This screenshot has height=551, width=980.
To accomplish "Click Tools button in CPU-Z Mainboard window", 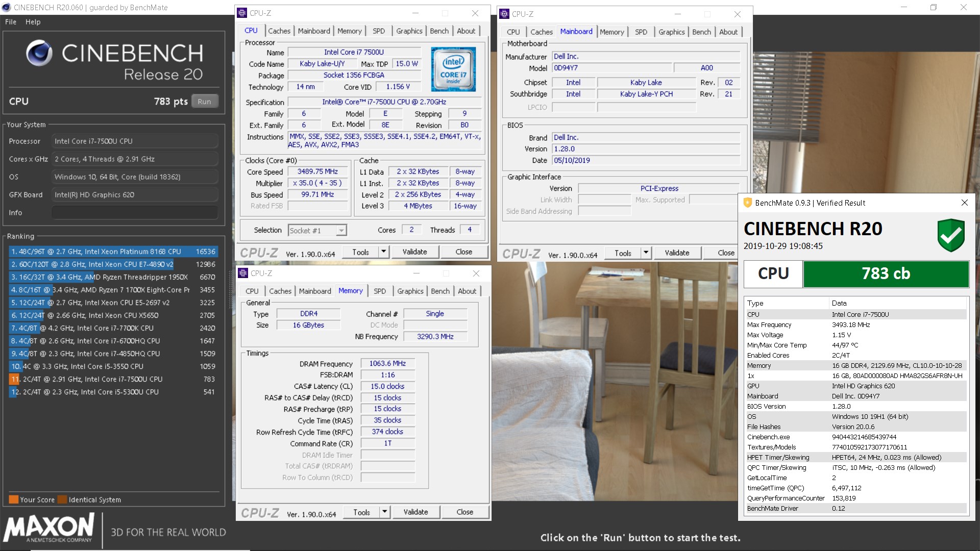I will coord(623,253).
